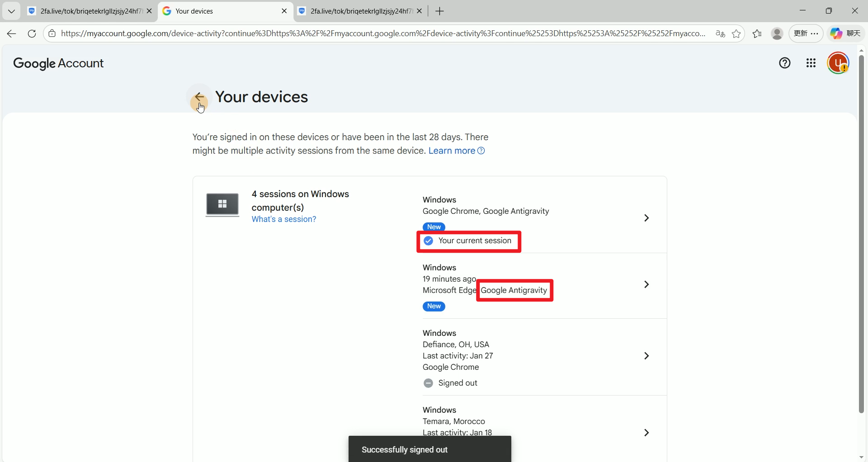This screenshot has height=462, width=868.
Task: Click the Google Account profile avatar
Action: (838, 63)
